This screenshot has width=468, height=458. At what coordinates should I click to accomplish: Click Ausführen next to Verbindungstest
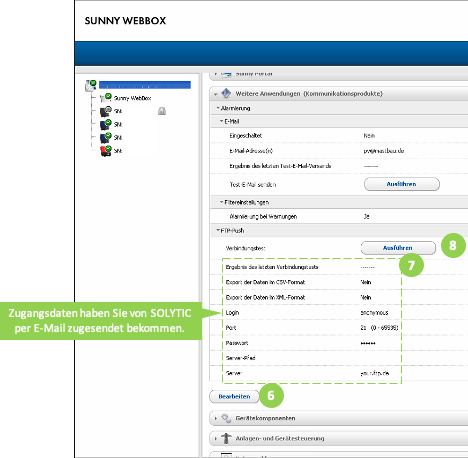point(398,248)
